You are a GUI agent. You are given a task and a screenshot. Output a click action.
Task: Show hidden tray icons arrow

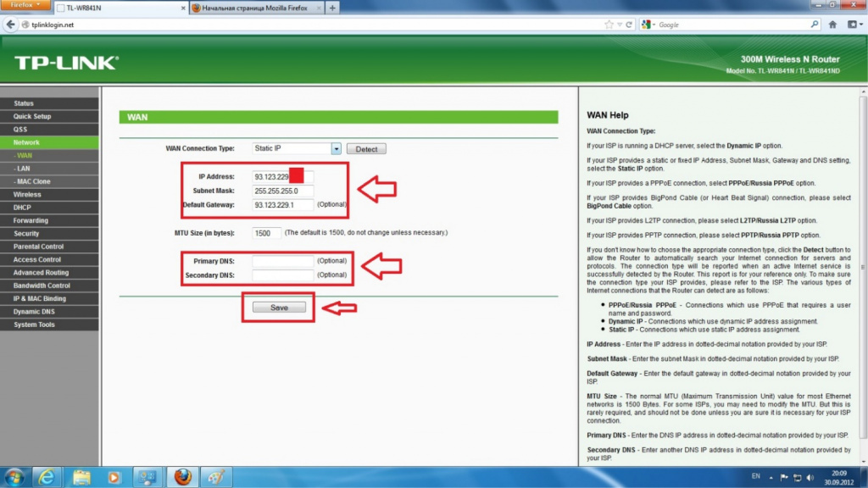(771, 477)
